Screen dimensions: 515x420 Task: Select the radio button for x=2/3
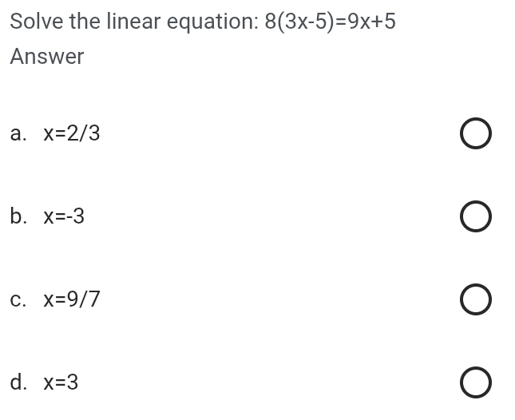point(475,134)
